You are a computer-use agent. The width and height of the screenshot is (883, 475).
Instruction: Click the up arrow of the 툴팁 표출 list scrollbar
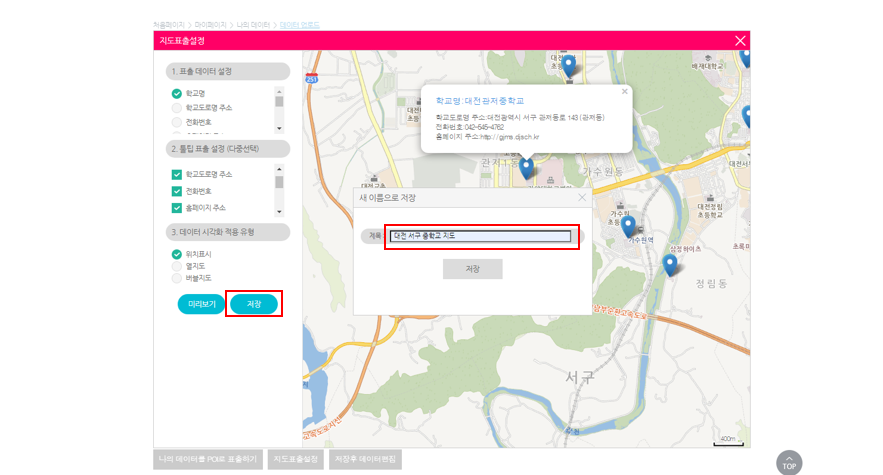click(x=279, y=169)
